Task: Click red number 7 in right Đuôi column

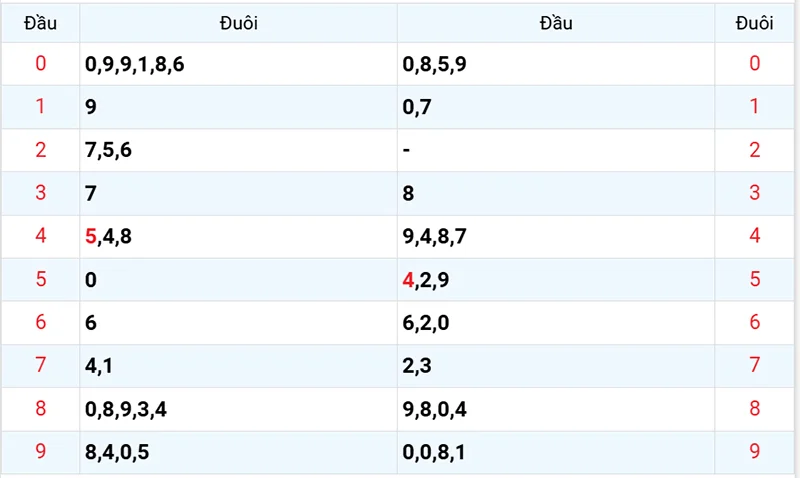Action: (755, 366)
